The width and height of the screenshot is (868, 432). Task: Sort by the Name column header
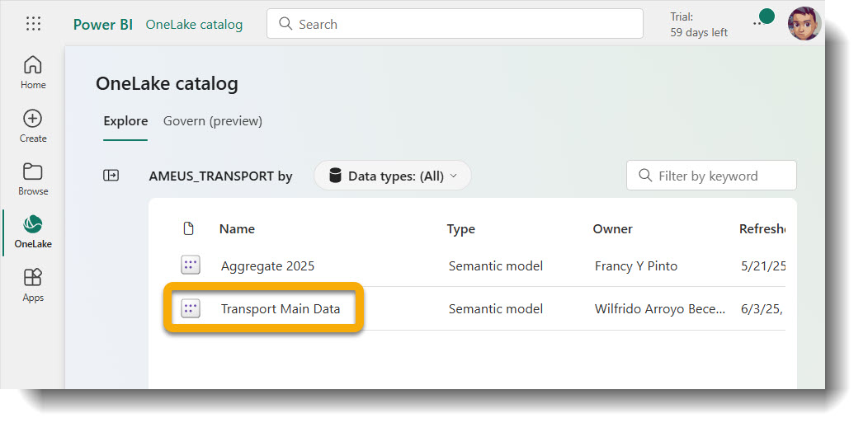pos(237,229)
